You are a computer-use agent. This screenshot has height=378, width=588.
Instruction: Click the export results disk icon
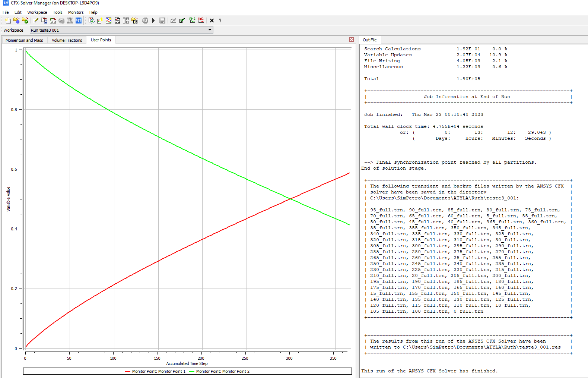[44, 21]
